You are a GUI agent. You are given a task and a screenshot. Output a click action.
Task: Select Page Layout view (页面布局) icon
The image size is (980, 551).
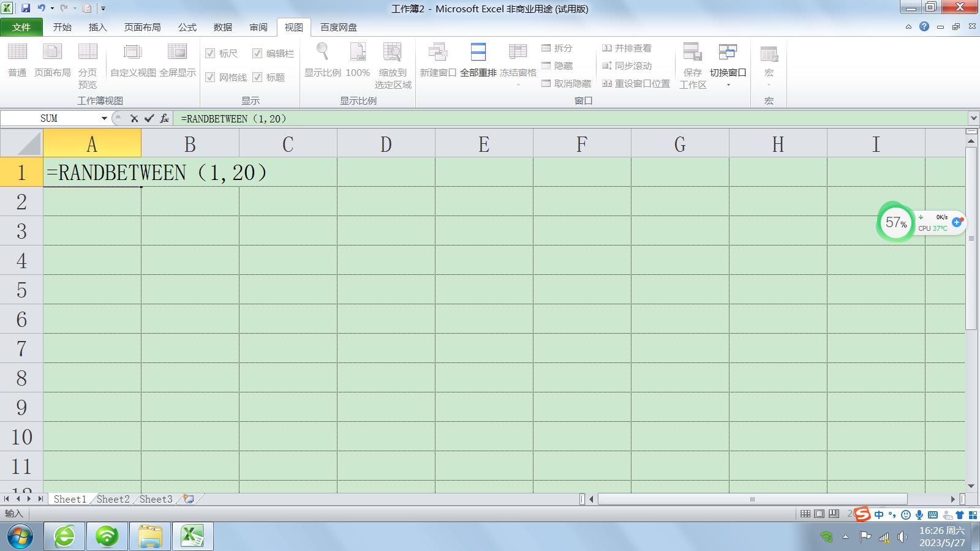(52, 53)
